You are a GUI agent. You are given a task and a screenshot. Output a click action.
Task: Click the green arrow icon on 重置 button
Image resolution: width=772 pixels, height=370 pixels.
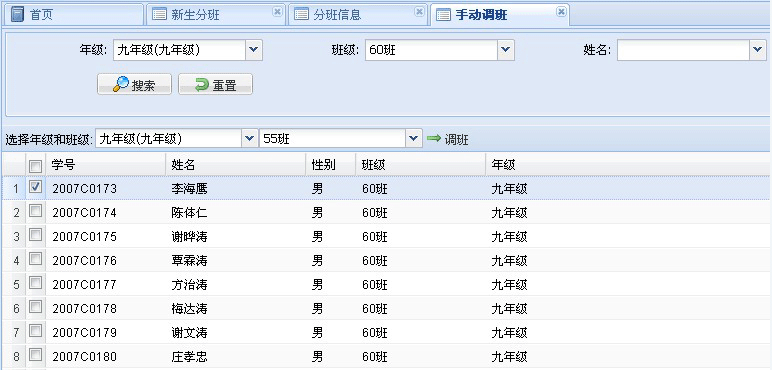202,85
